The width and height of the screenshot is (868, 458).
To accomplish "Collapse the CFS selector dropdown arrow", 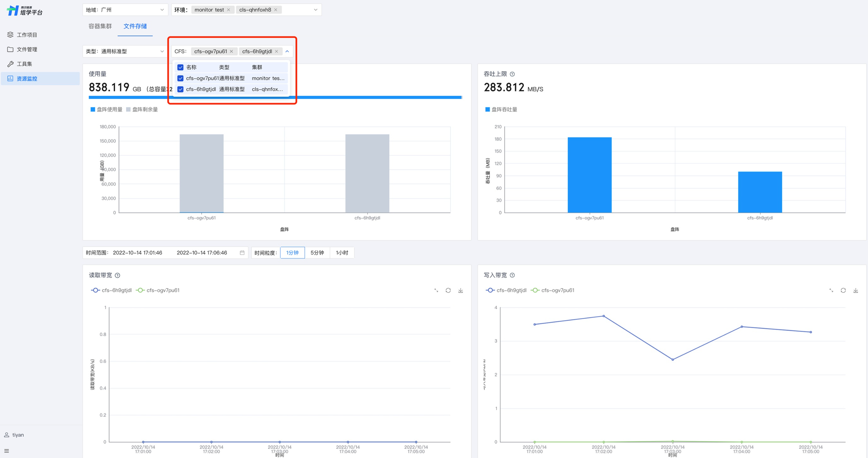I will pos(287,51).
